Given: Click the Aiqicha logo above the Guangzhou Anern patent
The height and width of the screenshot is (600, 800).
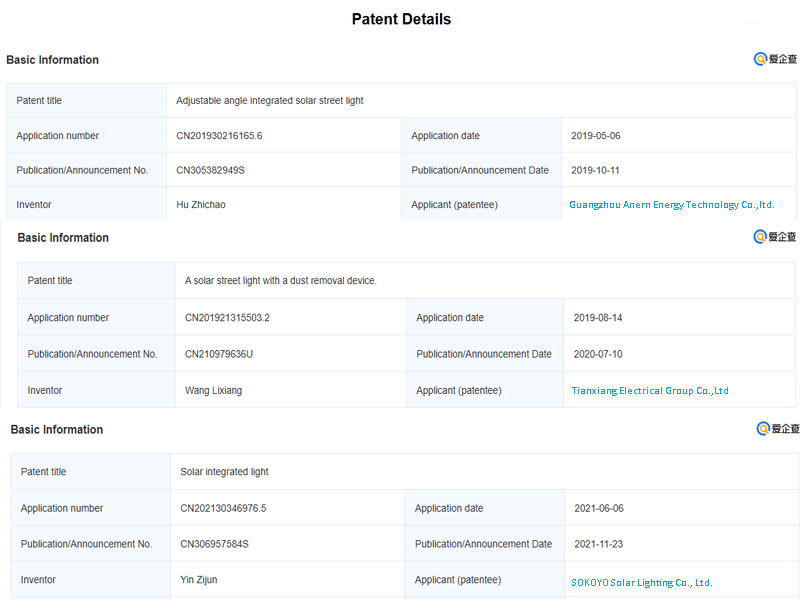Looking at the screenshot, I should pyautogui.click(x=775, y=59).
